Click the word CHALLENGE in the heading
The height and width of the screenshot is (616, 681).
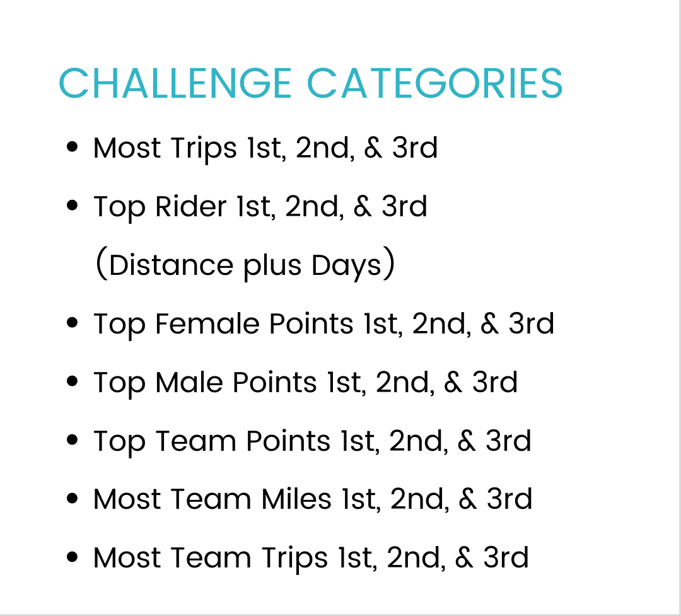pos(175,83)
